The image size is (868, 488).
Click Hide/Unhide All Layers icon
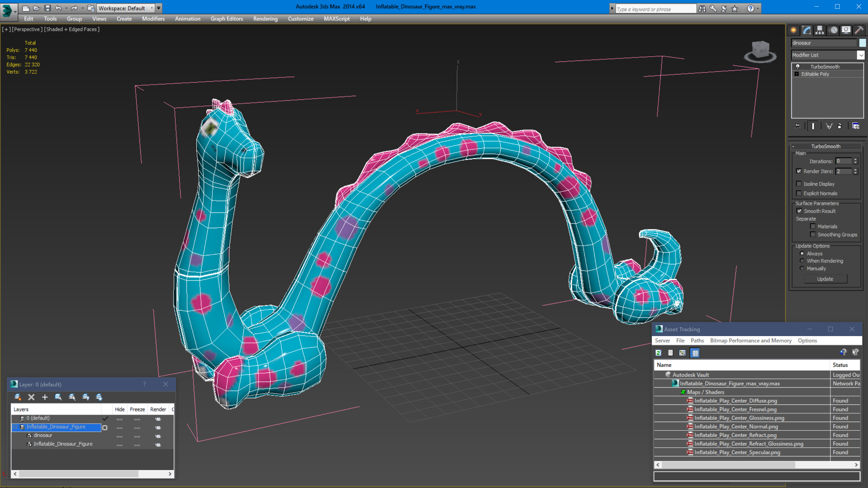pyautogui.click(x=86, y=397)
